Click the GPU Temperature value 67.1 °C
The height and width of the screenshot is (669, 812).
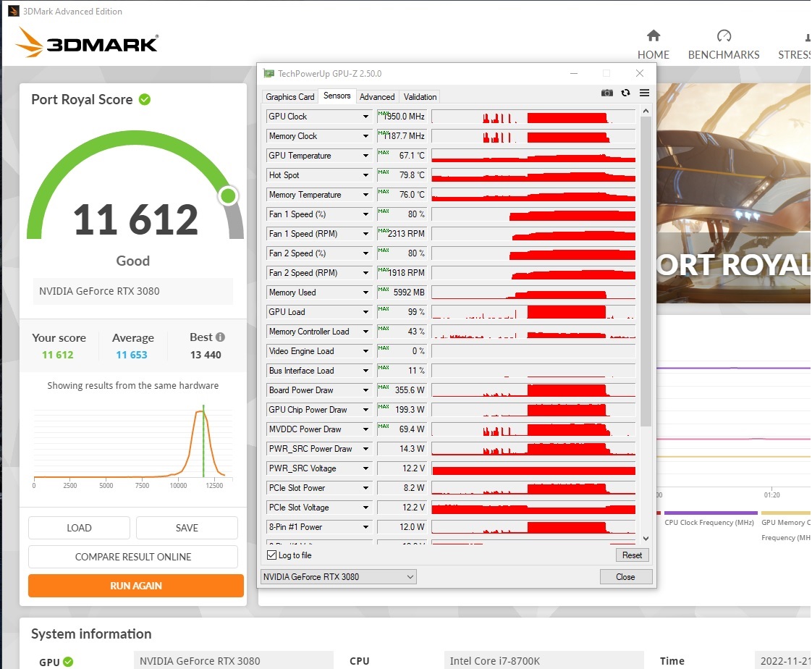pos(402,156)
